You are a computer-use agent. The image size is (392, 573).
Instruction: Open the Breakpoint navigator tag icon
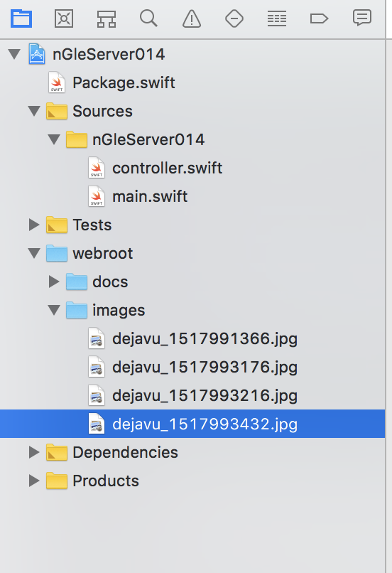320,18
